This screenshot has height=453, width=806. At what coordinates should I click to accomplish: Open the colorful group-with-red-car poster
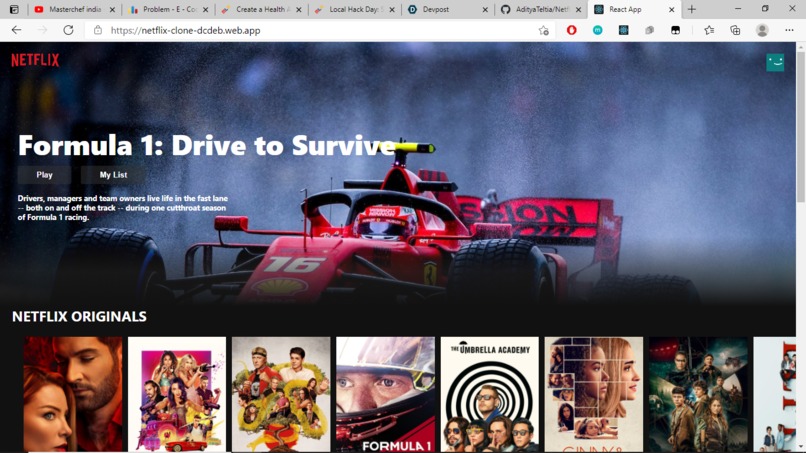click(177, 394)
